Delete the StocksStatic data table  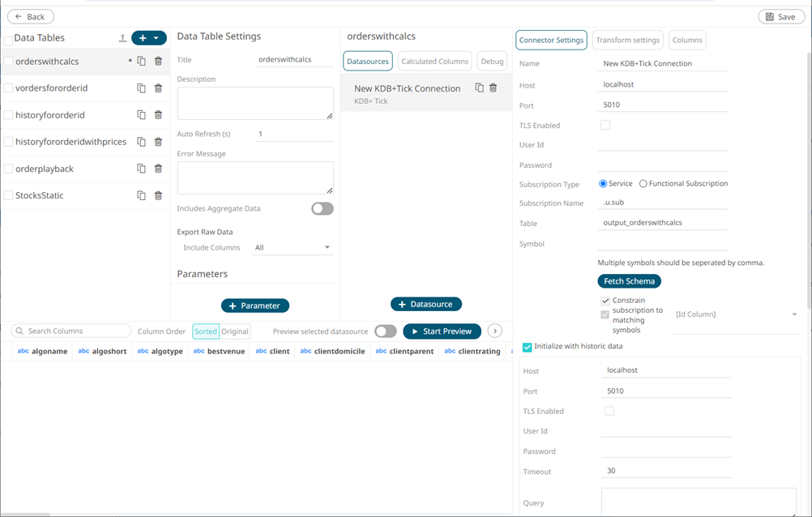tap(158, 195)
